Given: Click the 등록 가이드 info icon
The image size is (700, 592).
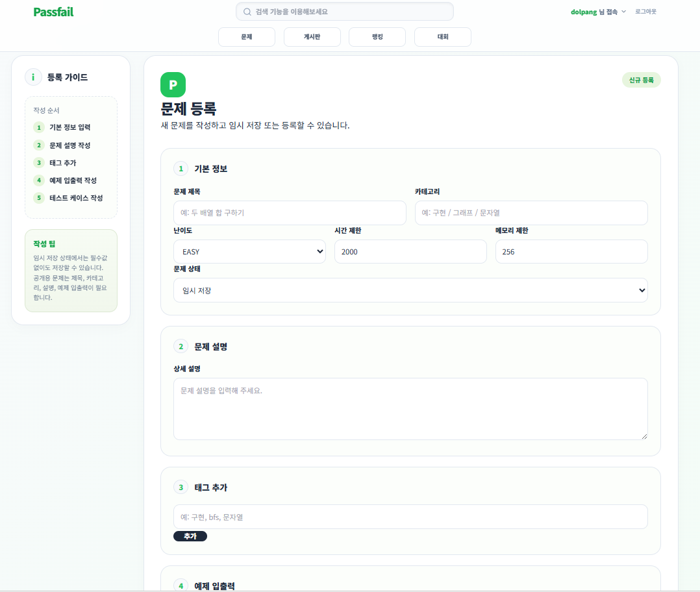Looking at the screenshot, I should [33, 77].
